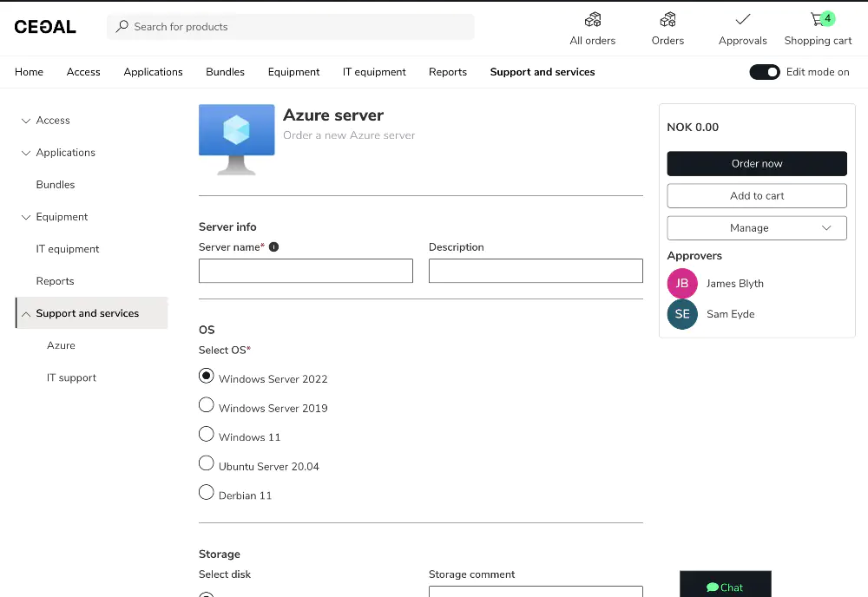Expand Applications in the sidebar

(x=25, y=153)
